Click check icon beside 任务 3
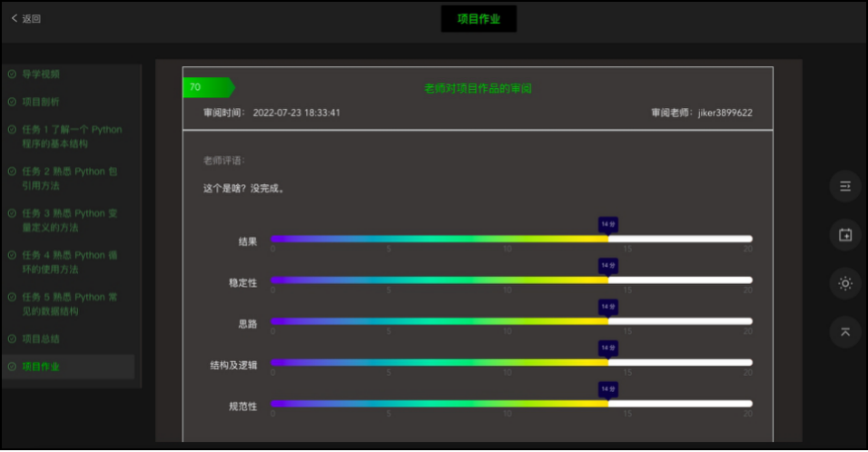Screen dimensions: 868x452 click(x=12, y=213)
